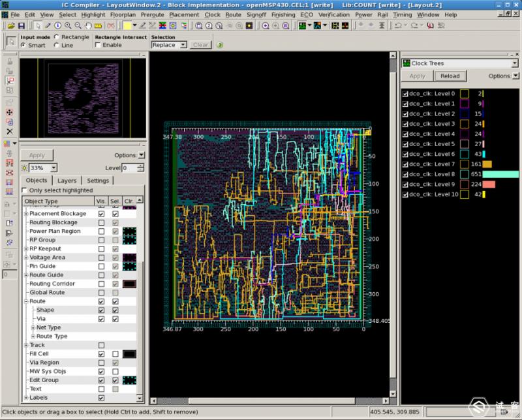Screen dimensions: 522x420
Task: Enable the Rectangle Intersect checkbox
Action: [99, 45]
